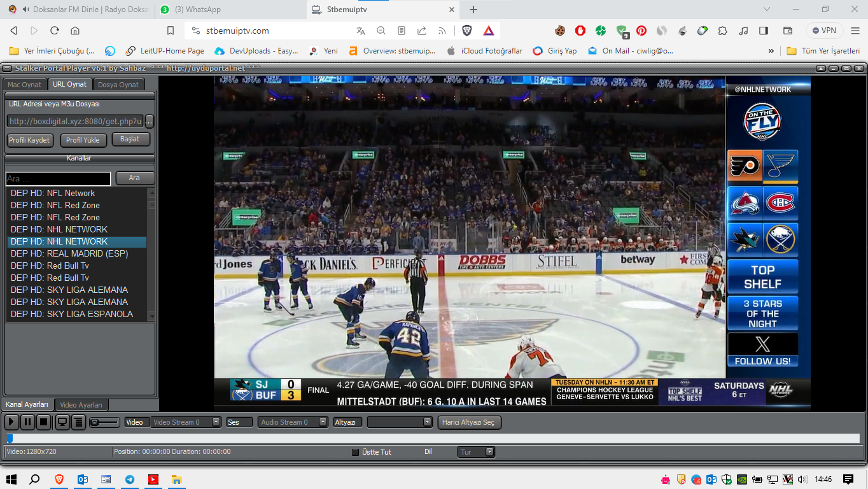Switch to the URL Oynat tab
The height and width of the screenshot is (489, 868).
(70, 84)
